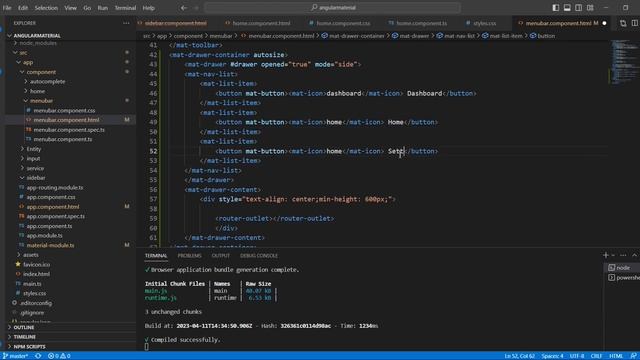This screenshot has width=640, height=360.
Task: Collapse the menubar folder
Action: (x=41, y=101)
